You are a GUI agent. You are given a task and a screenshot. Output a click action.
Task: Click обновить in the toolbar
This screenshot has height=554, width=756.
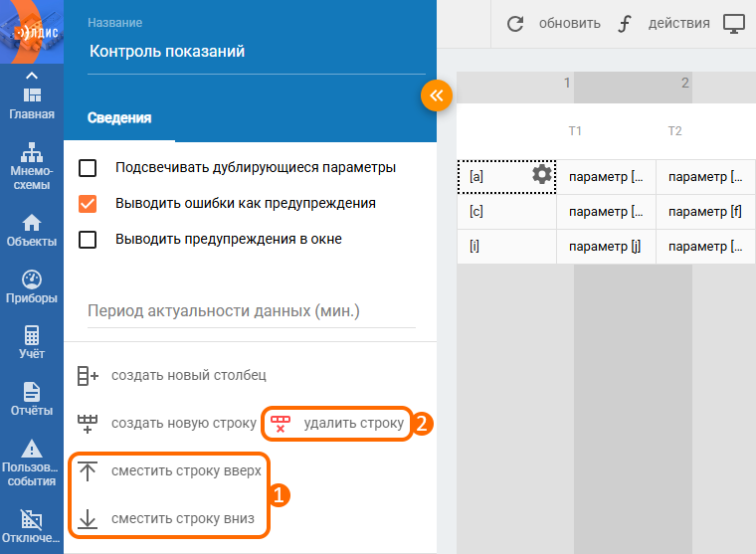569,23
